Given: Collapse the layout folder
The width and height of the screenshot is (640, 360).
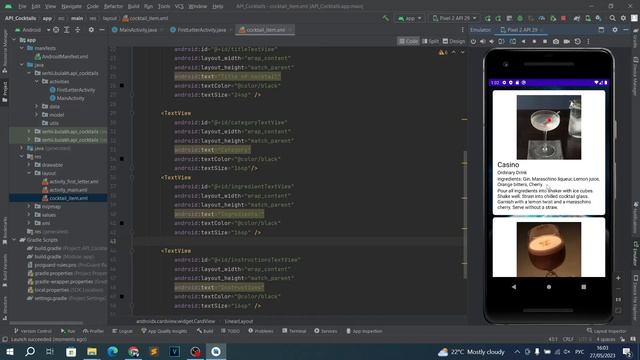Looking at the screenshot, I should [x=29, y=173].
